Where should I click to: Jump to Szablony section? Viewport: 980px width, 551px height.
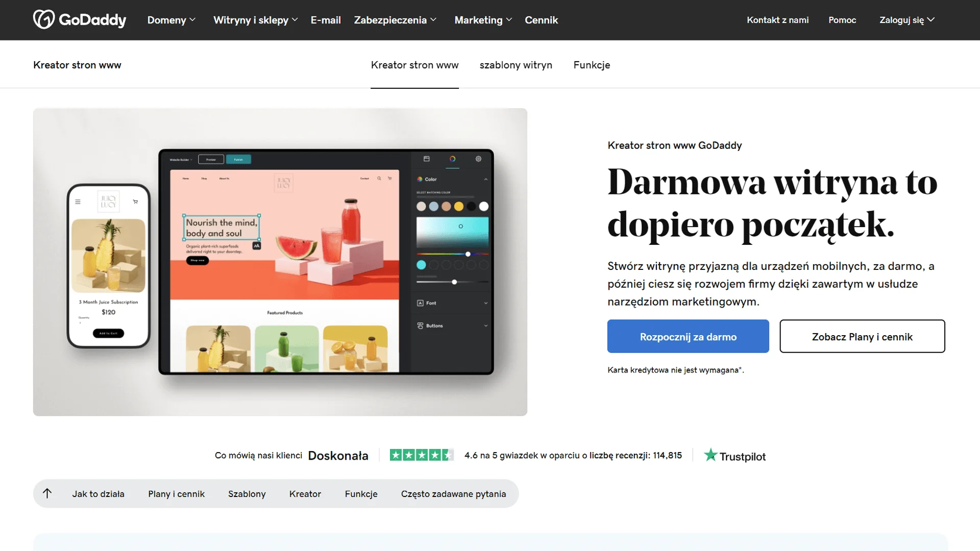[247, 494]
